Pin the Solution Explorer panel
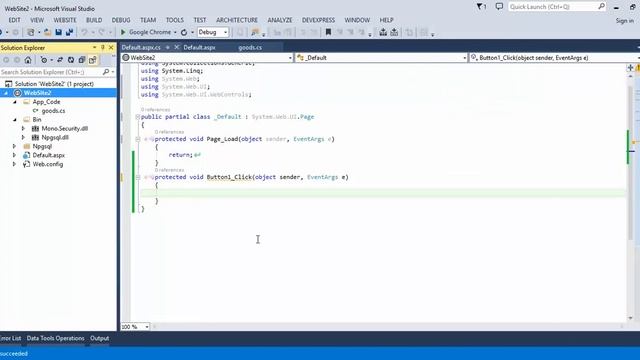This screenshot has height=360, width=640. pyautogui.click(x=102, y=48)
